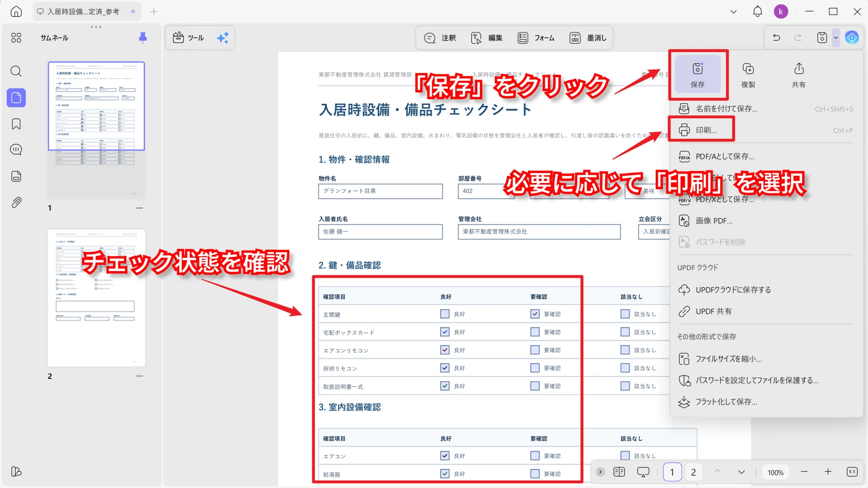Start slideshow presentation icon
The height and width of the screenshot is (488, 868).
643,472
